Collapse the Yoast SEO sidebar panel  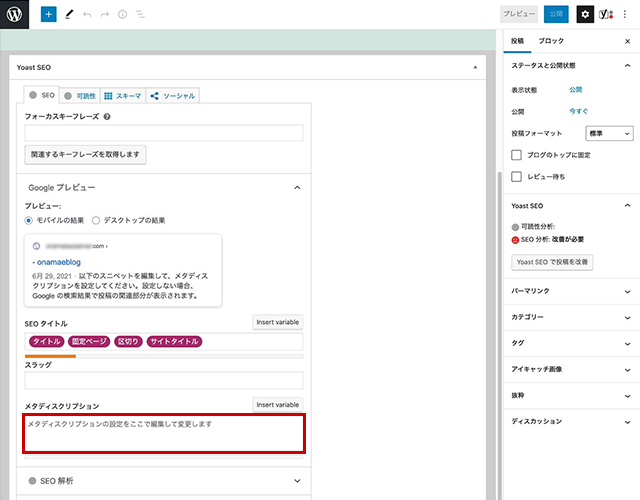coord(571,206)
